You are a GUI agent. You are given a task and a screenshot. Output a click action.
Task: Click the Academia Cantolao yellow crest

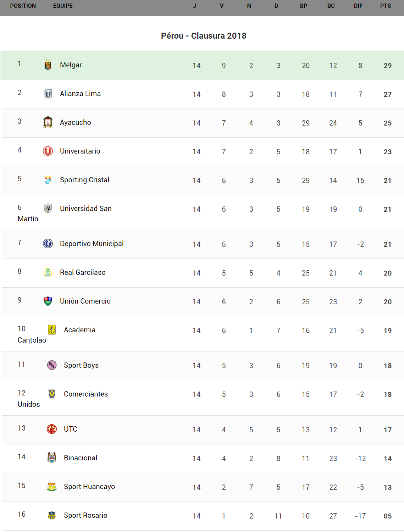pyautogui.click(x=52, y=330)
